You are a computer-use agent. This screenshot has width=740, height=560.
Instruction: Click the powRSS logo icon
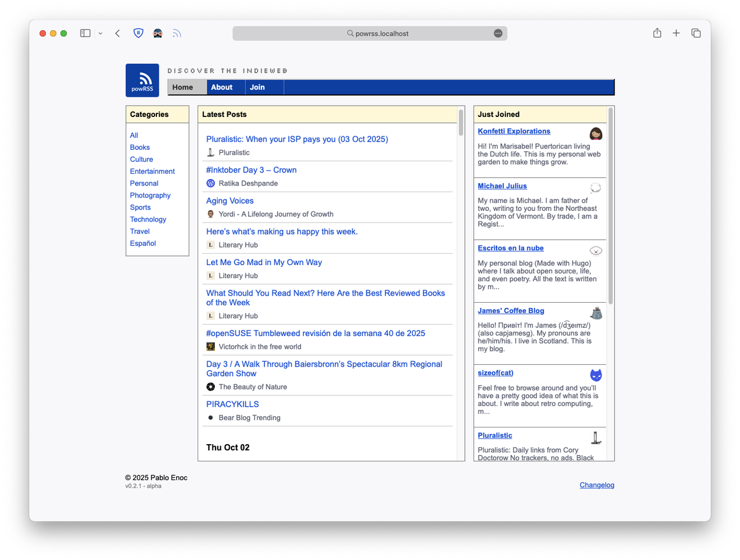pos(142,80)
